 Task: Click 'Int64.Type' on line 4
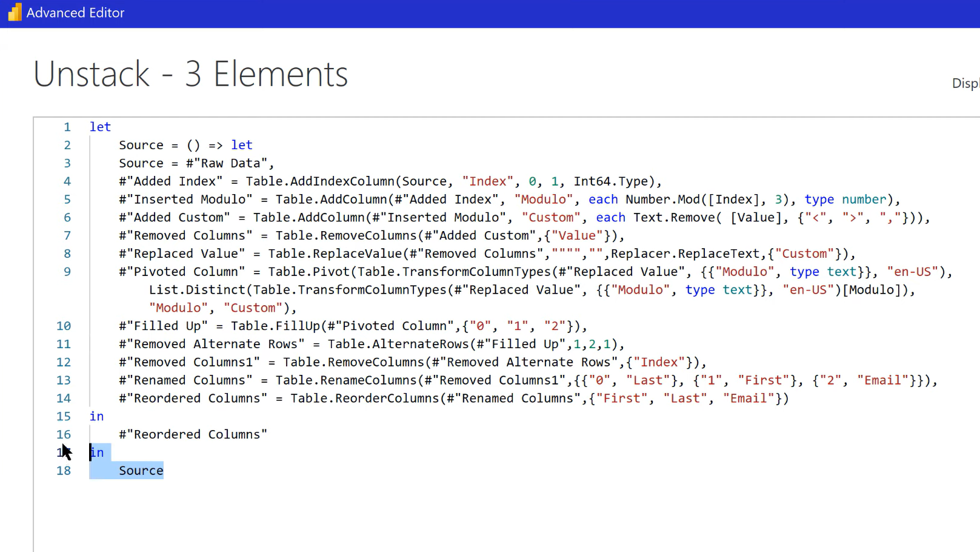tap(610, 181)
